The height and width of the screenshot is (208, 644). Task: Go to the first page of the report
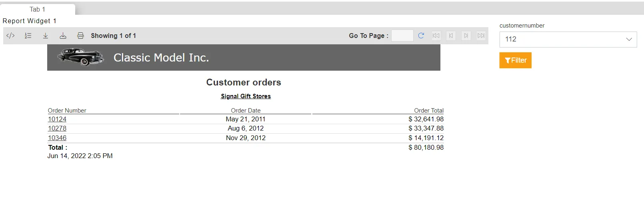pos(436,36)
